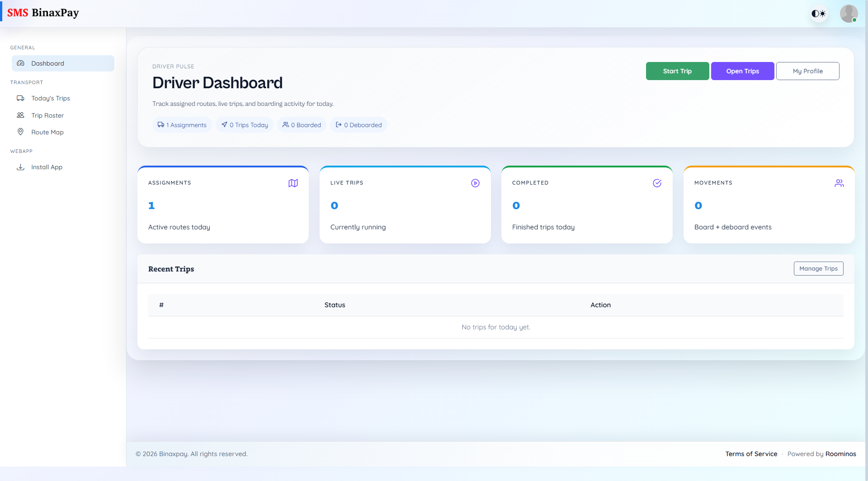The height and width of the screenshot is (481, 868).
Task: Click the navigation arrow icon on 0 Trips Today chip
Action: pos(224,124)
